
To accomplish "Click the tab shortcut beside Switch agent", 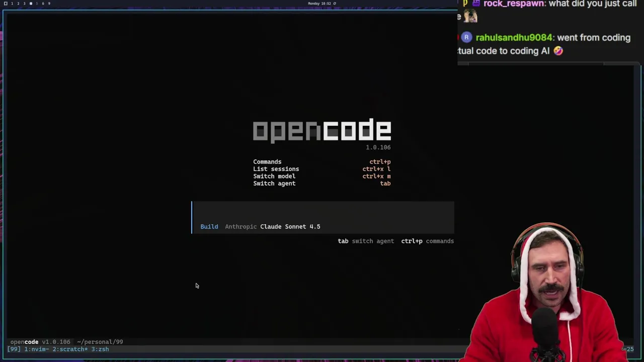I will point(385,184).
